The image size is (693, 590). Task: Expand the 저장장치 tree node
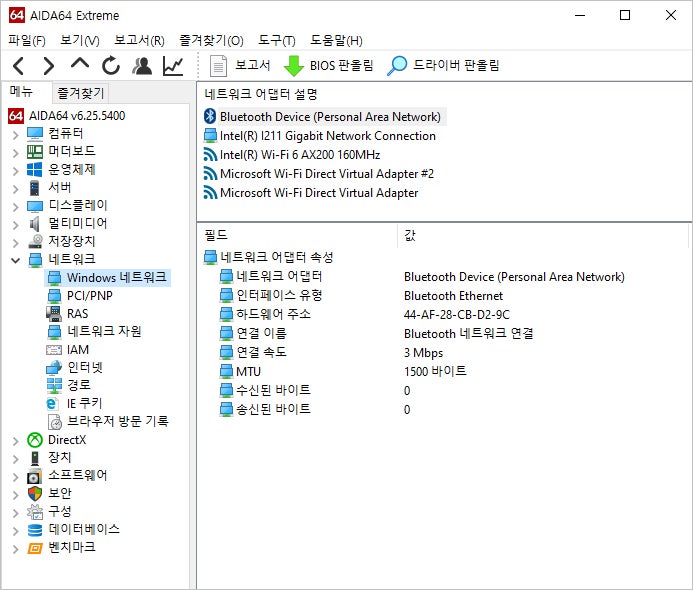click(x=15, y=243)
